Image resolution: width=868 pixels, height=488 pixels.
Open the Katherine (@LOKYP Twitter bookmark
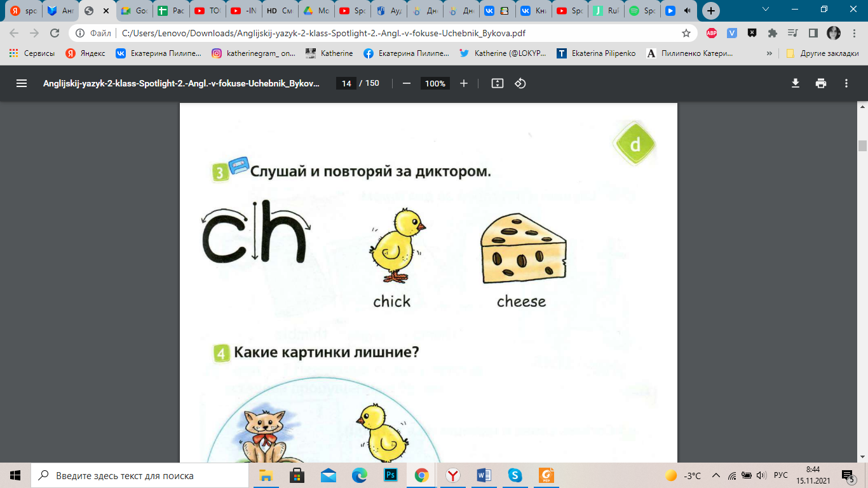pyautogui.click(x=503, y=53)
